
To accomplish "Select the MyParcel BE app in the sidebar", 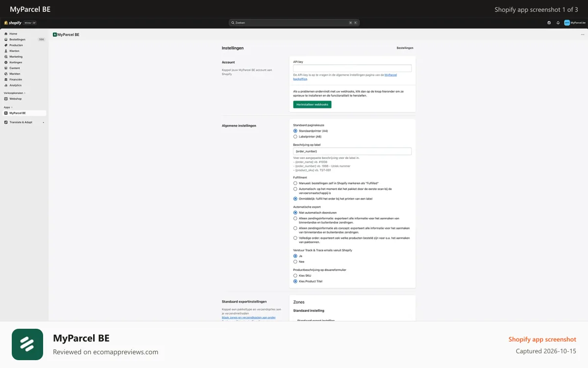I will pos(24,113).
